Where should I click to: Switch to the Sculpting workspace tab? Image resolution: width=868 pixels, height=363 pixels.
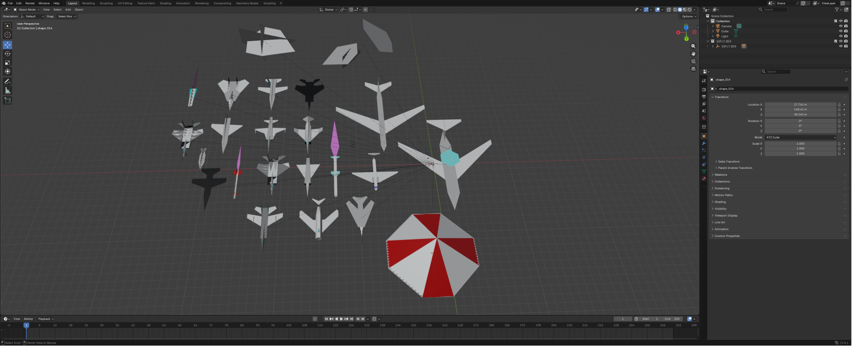[x=106, y=3]
